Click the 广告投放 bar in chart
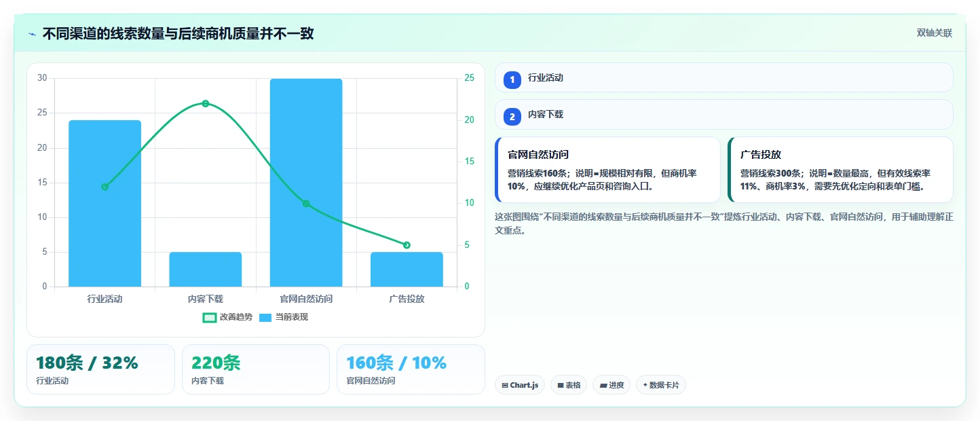 tap(407, 269)
